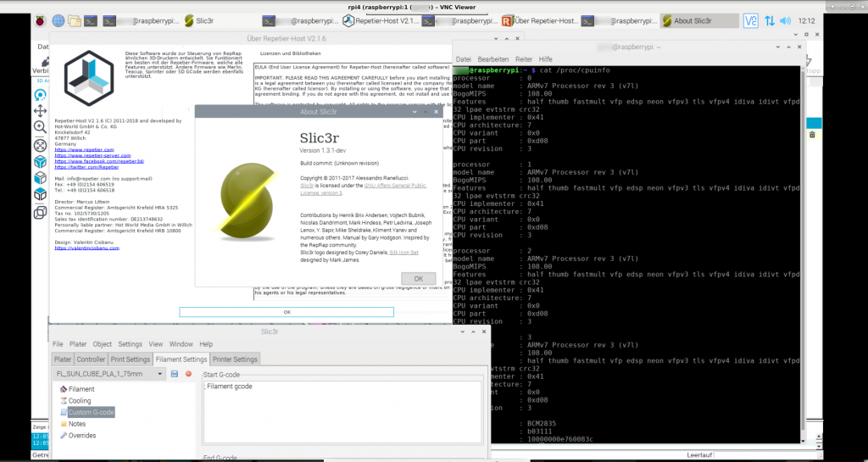The height and width of the screenshot is (462, 868).
Task: Open the Cooling settings page
Action: coord(75,401)
